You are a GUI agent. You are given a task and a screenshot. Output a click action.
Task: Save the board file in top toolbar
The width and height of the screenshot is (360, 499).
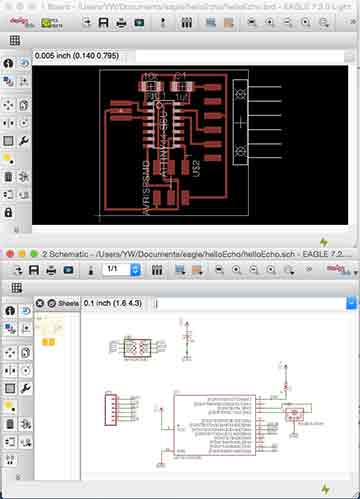click(x=103, y=23)
